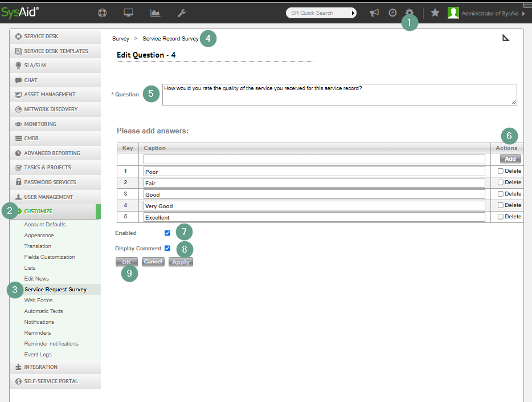532x402 pixels.
Task: Open the Network Discovery section
Action: [x=55, y=109]
